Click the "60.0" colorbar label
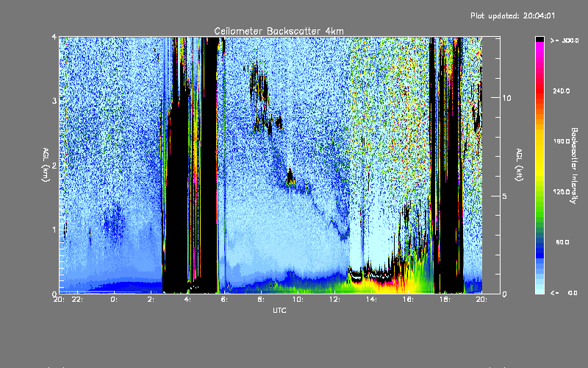Screen dimensions: 588x368 point(563,243)
